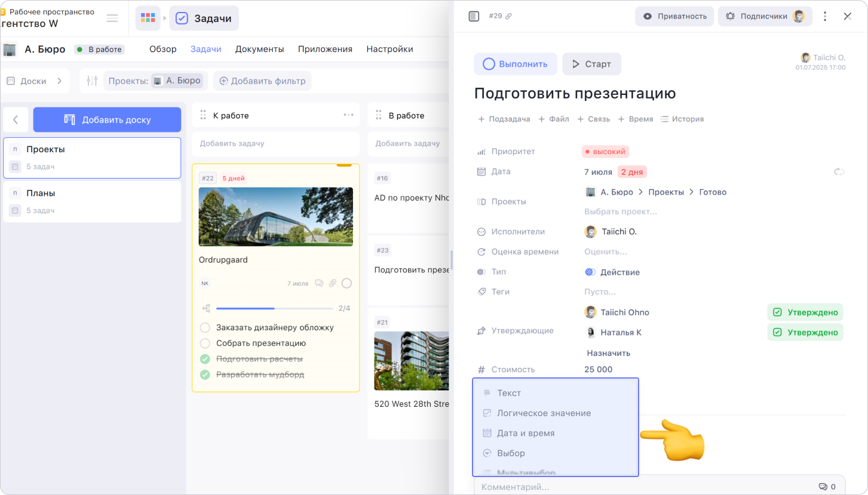
Task: Open the colorful apps grid icon
Action: [148, 19]
